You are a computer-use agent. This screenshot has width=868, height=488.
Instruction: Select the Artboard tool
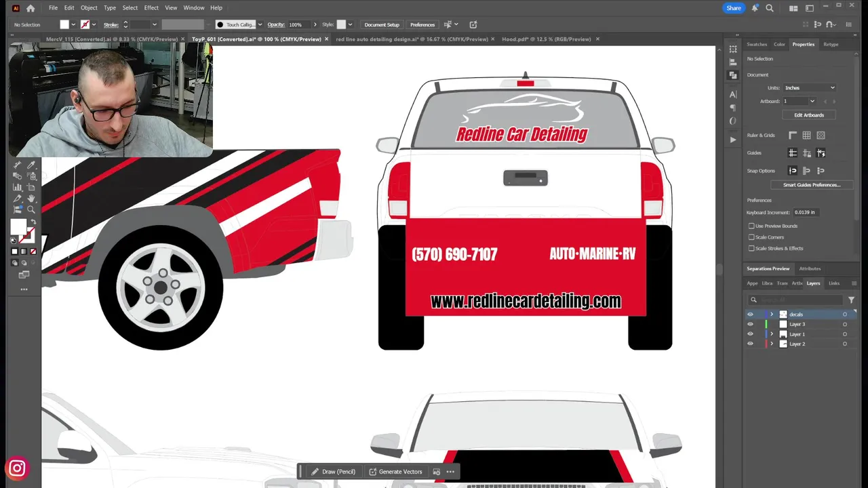[x=31, y=187]
